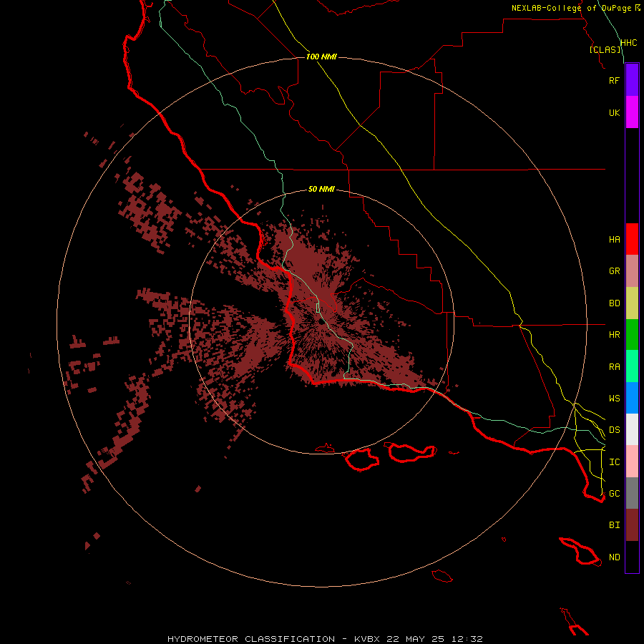Click the GC legend label

pos(614,494)
